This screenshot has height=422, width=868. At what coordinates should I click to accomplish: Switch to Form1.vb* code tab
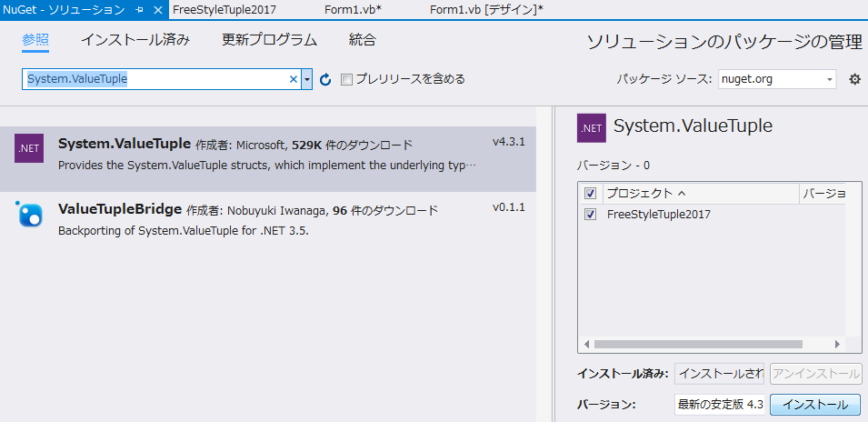[354, 9]
